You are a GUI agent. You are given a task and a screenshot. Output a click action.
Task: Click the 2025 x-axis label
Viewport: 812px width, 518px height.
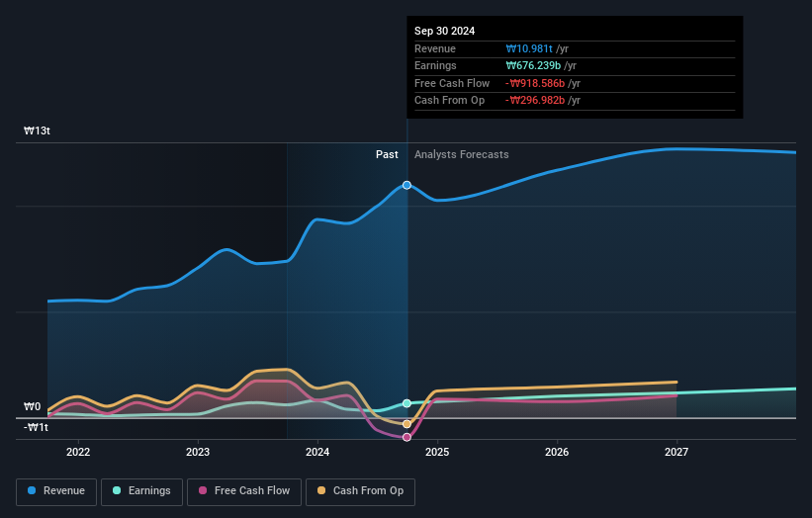(x=437, y=453)
